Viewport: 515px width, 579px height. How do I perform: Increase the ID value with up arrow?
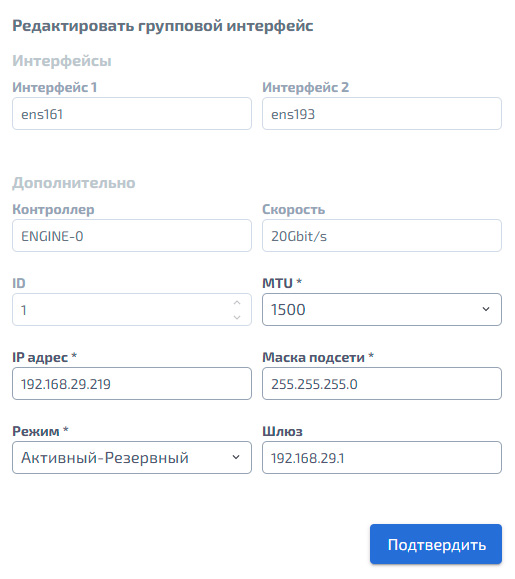point(237,303)
